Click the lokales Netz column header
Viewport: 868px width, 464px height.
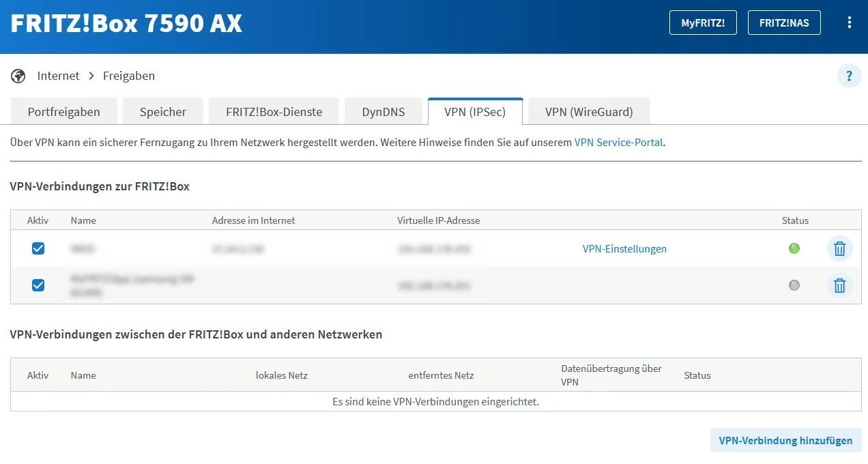click(282, 375)
